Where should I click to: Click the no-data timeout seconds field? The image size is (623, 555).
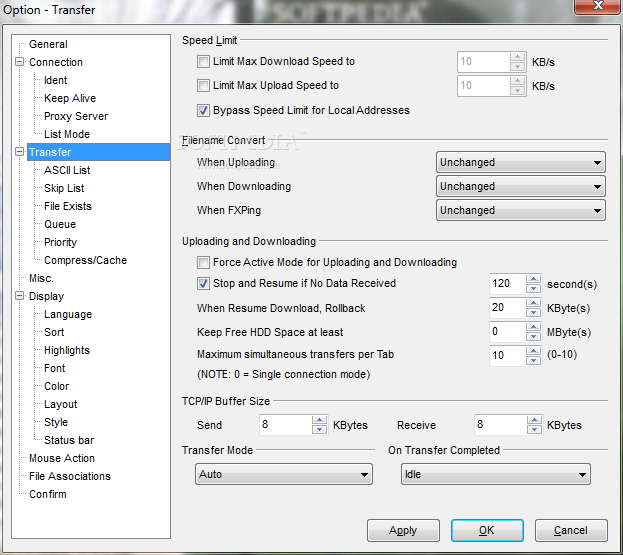tap(508, 284)
